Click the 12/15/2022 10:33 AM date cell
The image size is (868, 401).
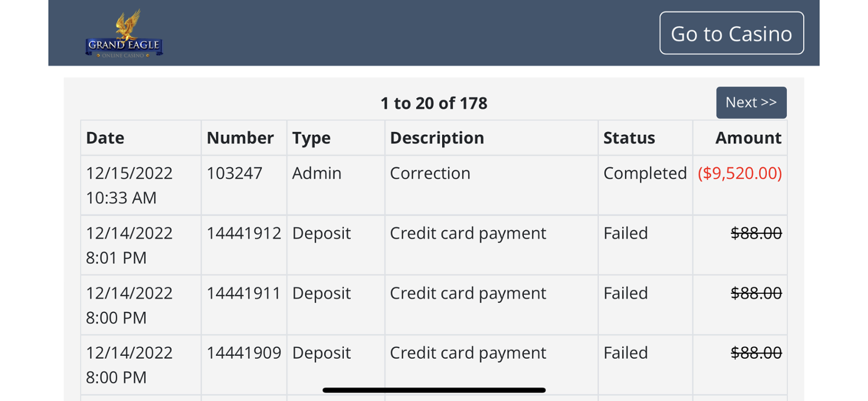pos(129,185)
